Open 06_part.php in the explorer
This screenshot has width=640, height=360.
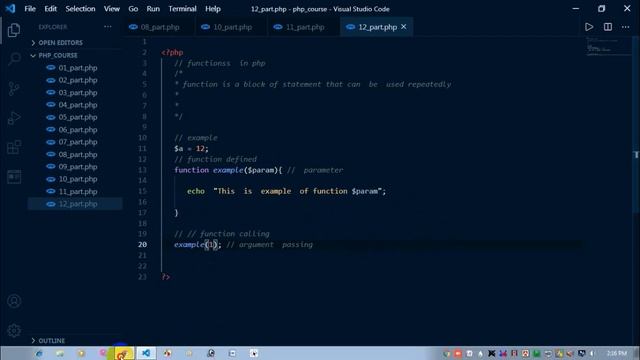78,130
